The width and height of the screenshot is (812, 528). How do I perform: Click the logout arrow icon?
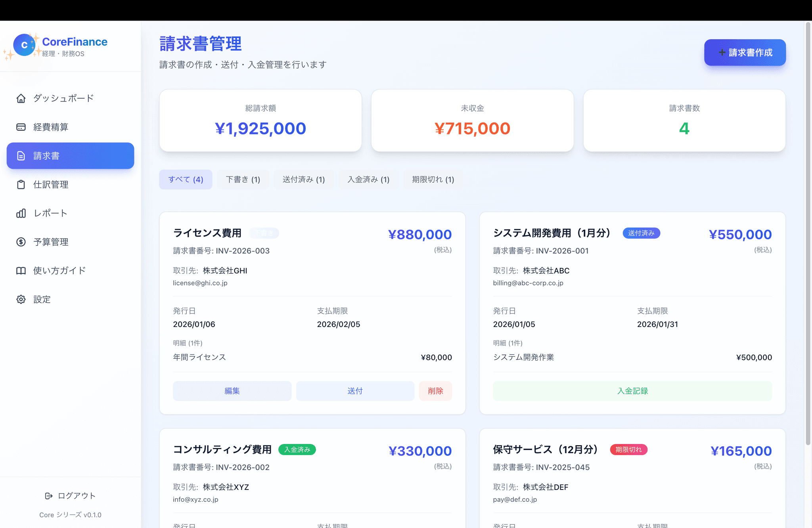pyautogui.click(x=49, y=496)
